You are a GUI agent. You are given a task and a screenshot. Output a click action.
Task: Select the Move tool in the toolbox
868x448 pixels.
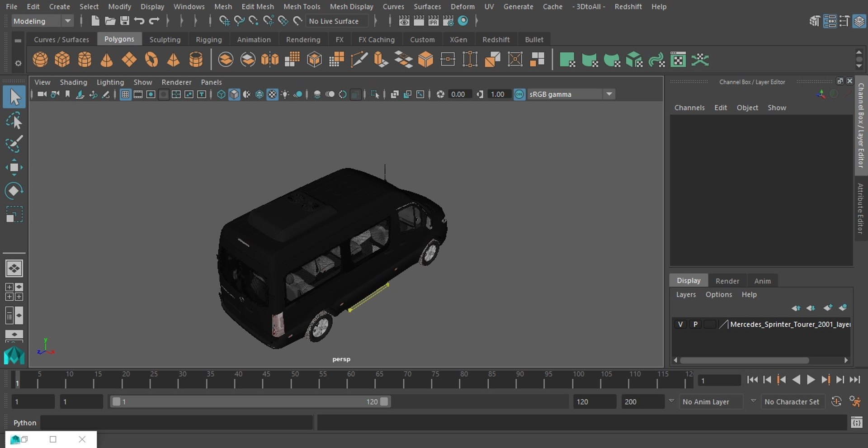click(14, 167)
